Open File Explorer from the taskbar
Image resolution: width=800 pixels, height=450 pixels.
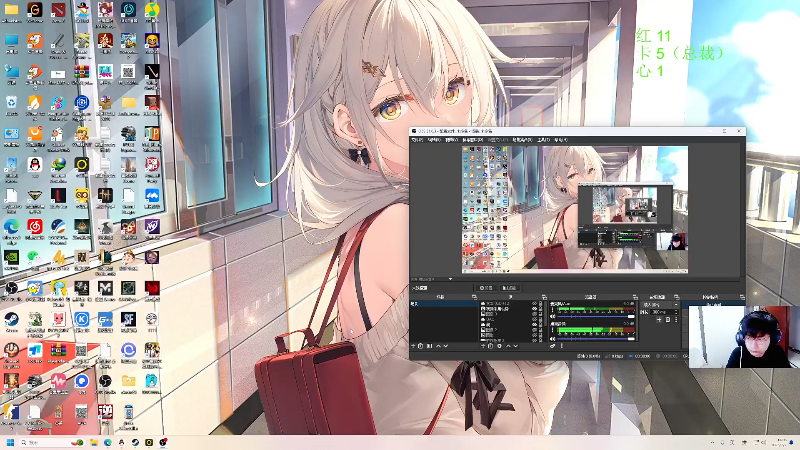click(x=94, y=442)
